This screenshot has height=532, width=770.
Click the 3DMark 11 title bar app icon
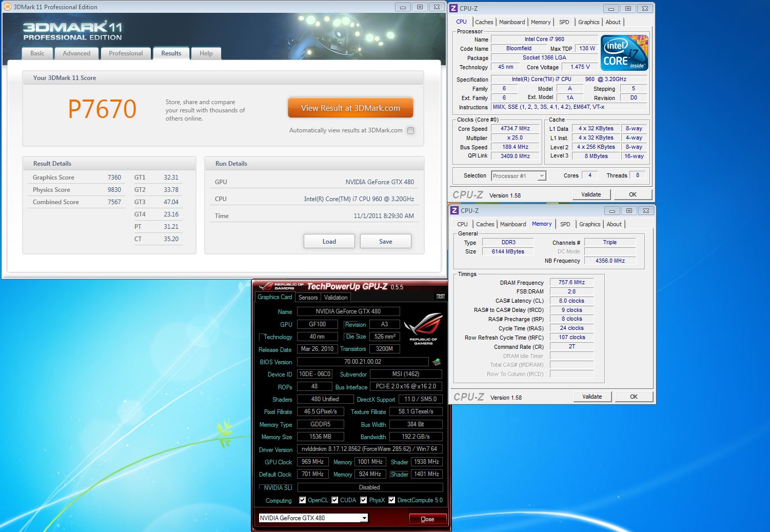tap(8, 7)
